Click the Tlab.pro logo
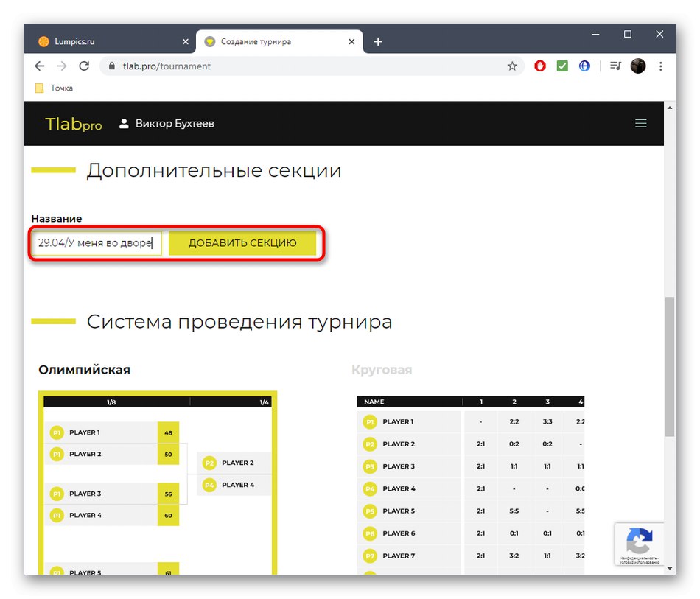This screenshot has height=599, width=700. pyautogui.click(x=73, y=124)
